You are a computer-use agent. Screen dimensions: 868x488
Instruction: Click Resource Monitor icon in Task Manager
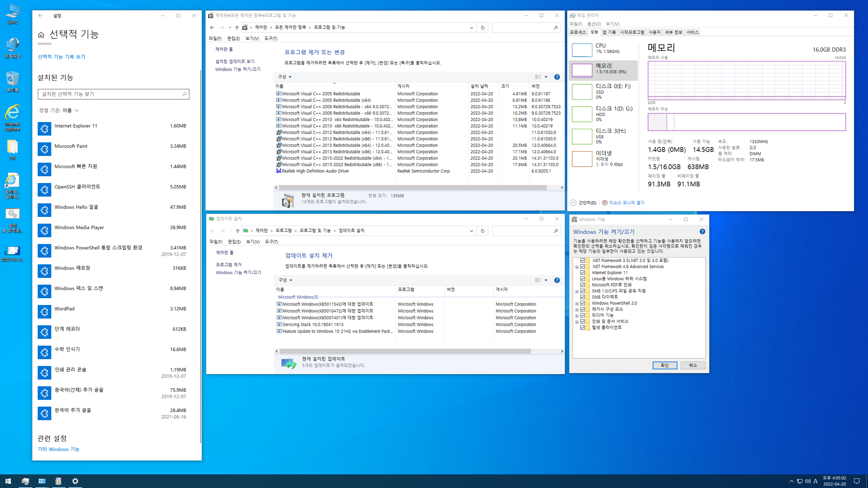pos(604,203)
